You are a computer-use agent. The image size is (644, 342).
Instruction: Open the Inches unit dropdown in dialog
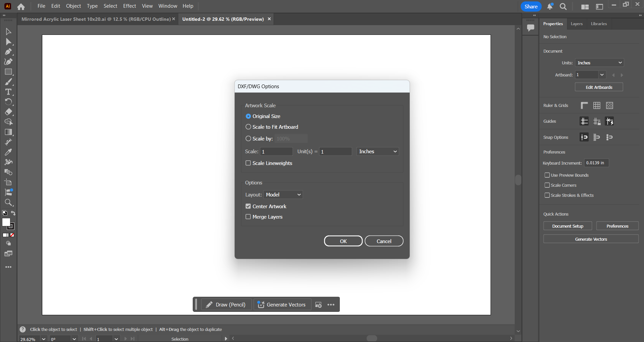click(x=378, y=152)
